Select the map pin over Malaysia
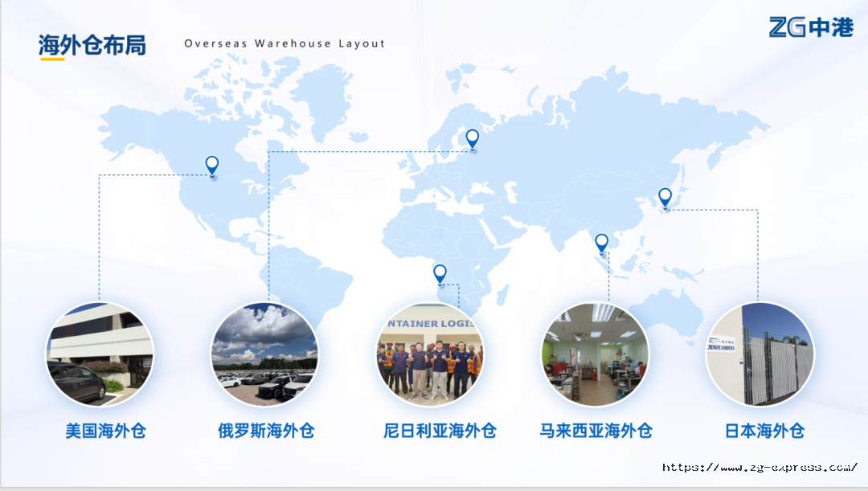This screenshot has width=868, height=491. point(602,243)
